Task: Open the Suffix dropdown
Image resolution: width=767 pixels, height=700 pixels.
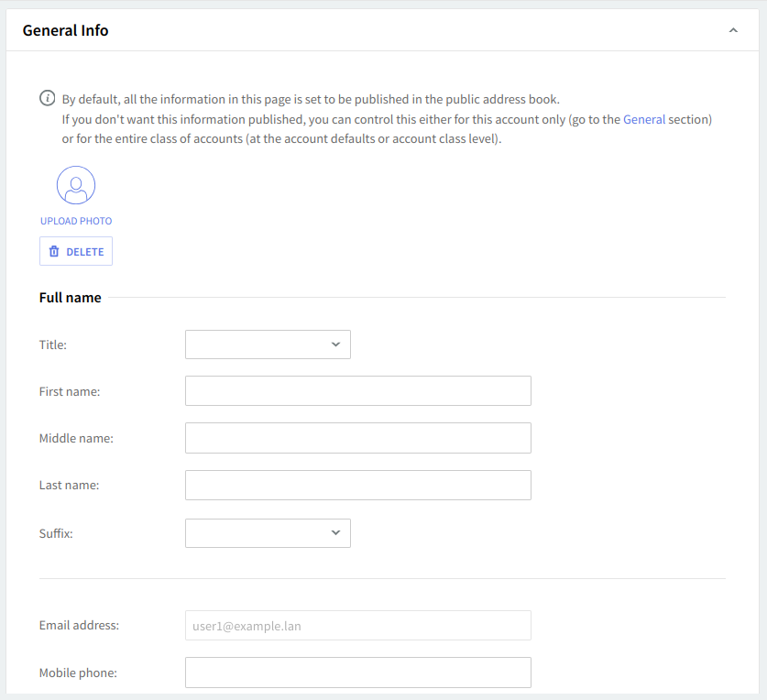Action: [268, 533]
